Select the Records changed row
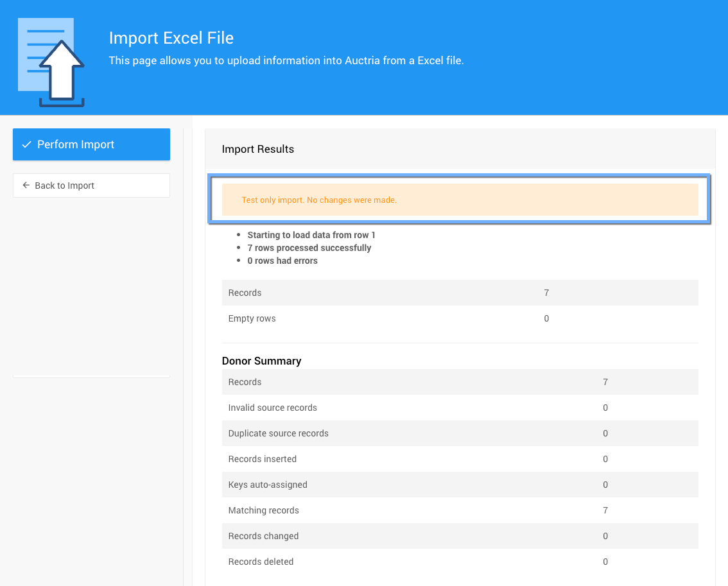Image resolution: width=728 pixels, height=586 pixels. (460, 536)
